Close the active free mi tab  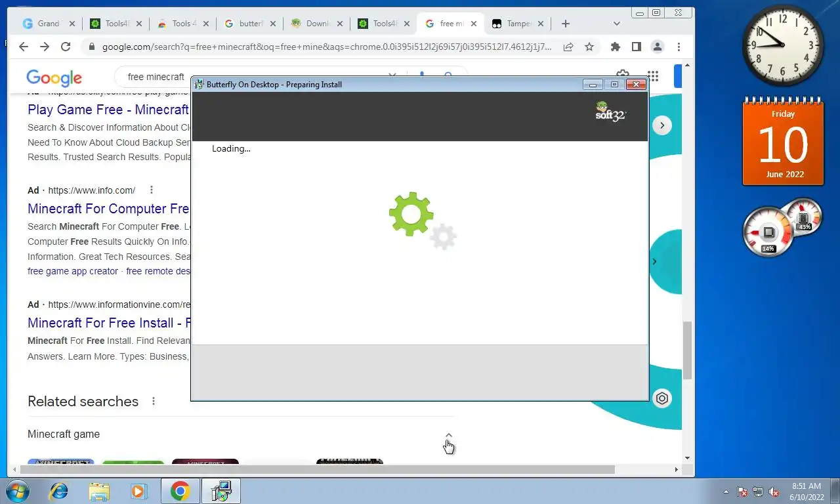tap(474, 24)
